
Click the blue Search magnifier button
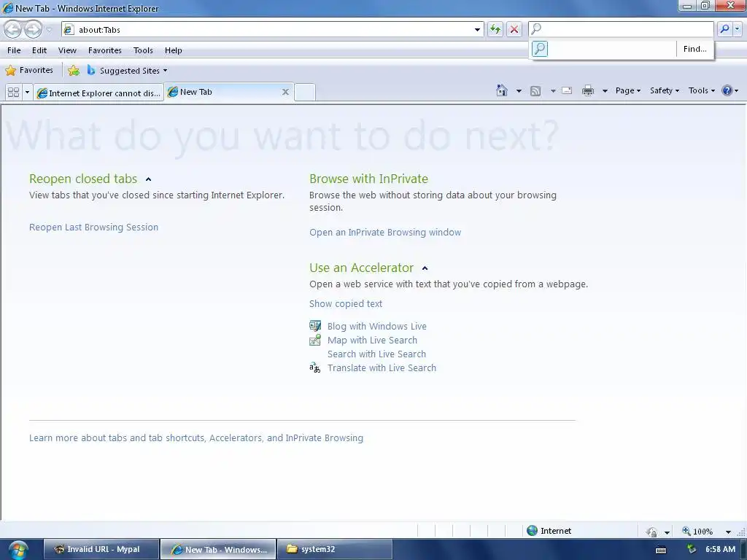coord(724,29)
